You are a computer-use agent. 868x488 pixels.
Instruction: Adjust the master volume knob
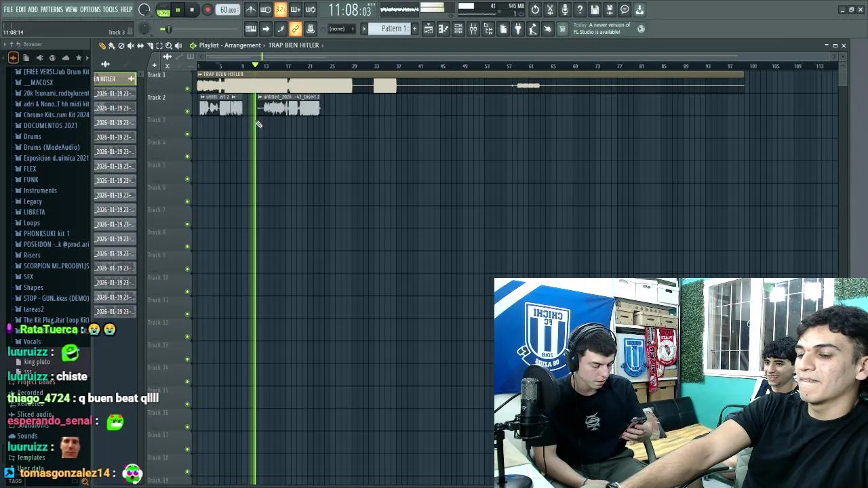point(144,9)
